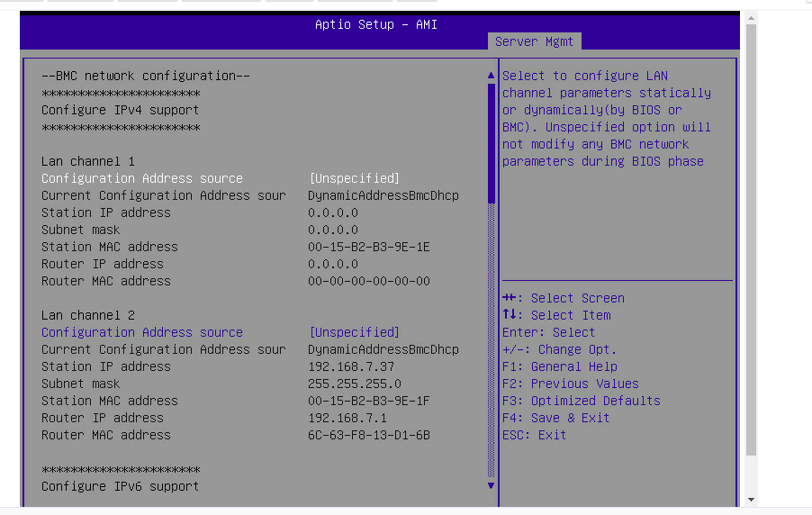812x515 pixels.
Task: Click the BIOS list scroll up arrow
Action: coord(491,76)
